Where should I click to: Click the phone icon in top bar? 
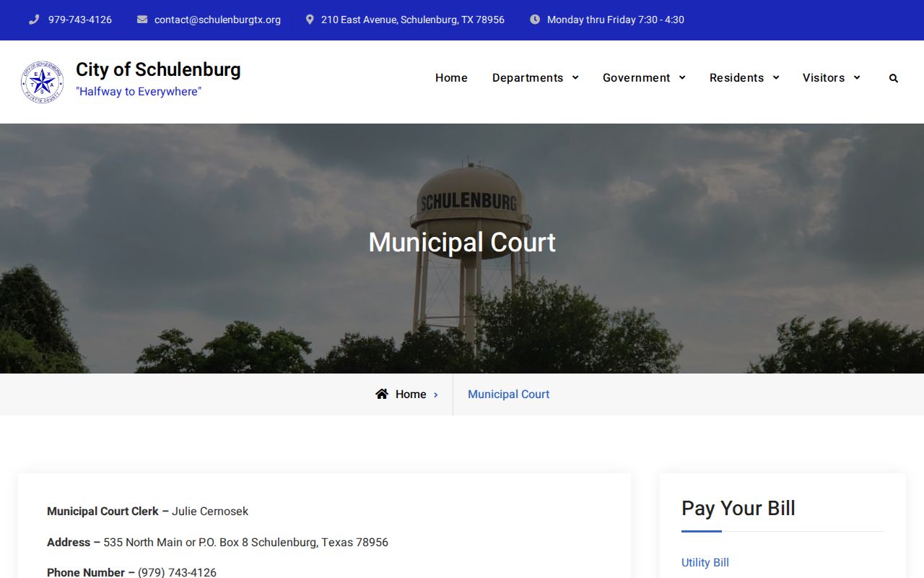(34, 20)
